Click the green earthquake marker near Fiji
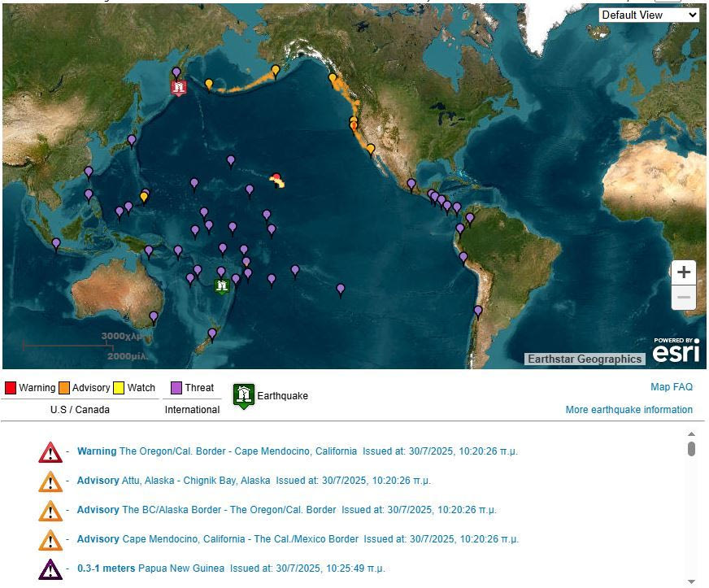The width and height of the screenshot is (709, 588). tap(221, 285)
